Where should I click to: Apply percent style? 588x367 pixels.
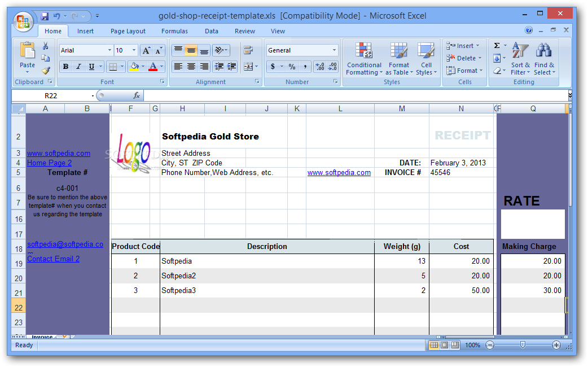[292, 67]
